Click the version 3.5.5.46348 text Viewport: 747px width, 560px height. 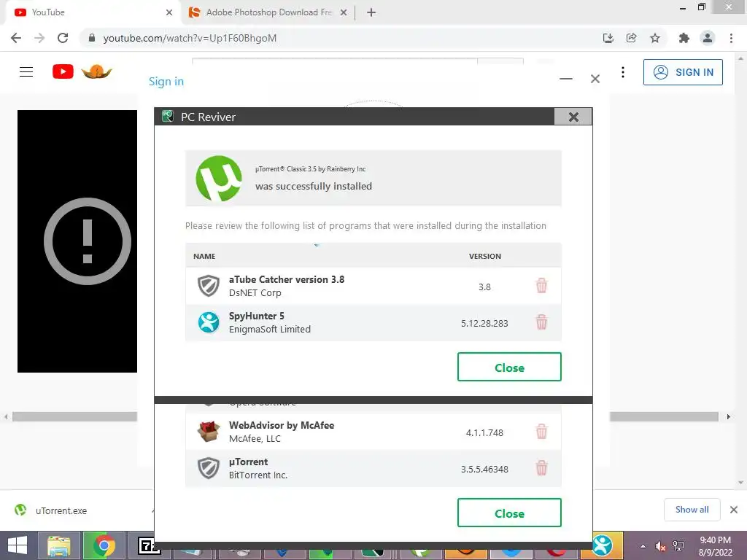click(x=484, y=469)
